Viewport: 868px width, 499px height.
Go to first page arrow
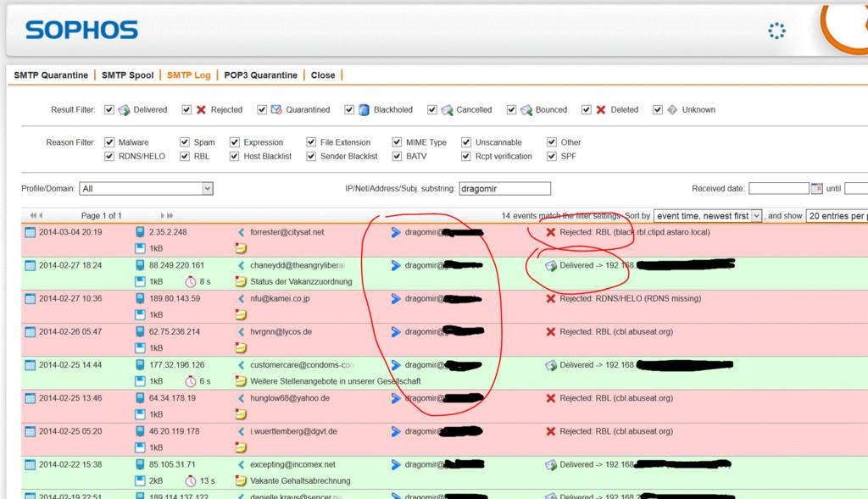point(33,215)
